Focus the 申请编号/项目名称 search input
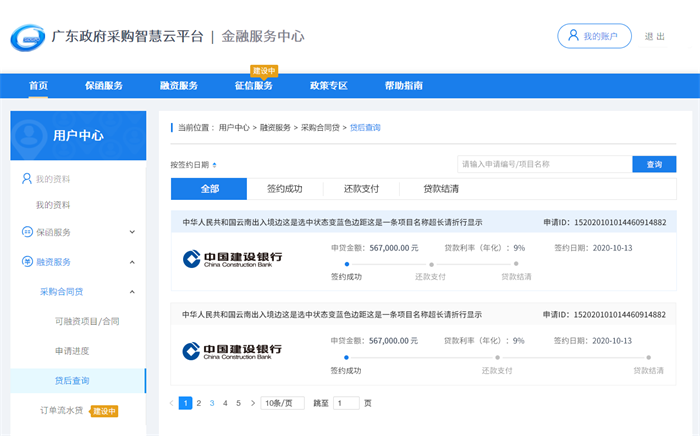 [x=545, y=164]
